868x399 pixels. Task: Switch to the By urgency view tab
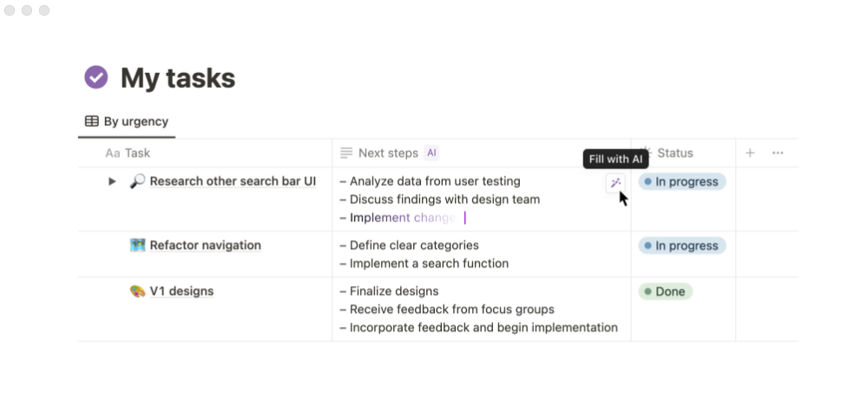[127, 121]
